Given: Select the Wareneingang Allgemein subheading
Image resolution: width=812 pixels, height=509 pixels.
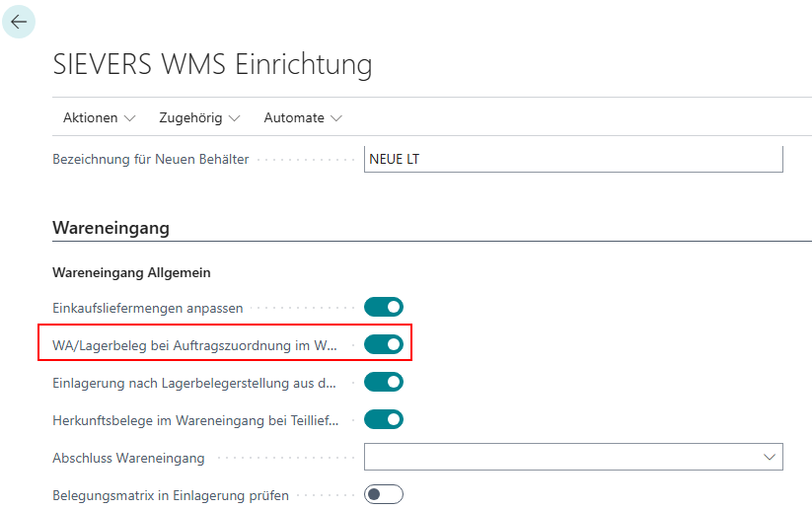Looking at the screenshot, I should point(131,272).
